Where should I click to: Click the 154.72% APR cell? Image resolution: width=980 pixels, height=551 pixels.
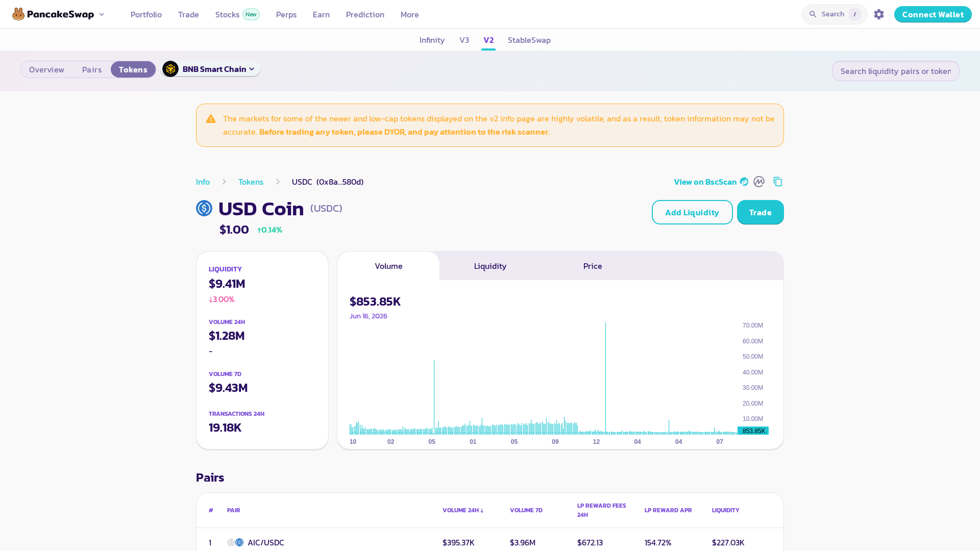point(658,542)
